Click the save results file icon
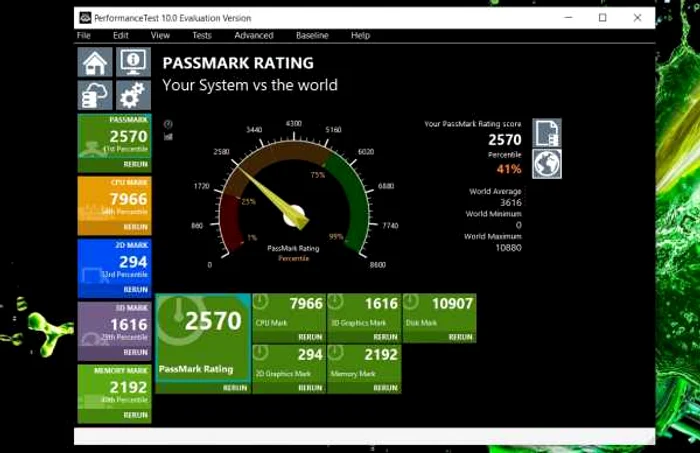This screenshot has height=453, width=700. coord(547,133)
